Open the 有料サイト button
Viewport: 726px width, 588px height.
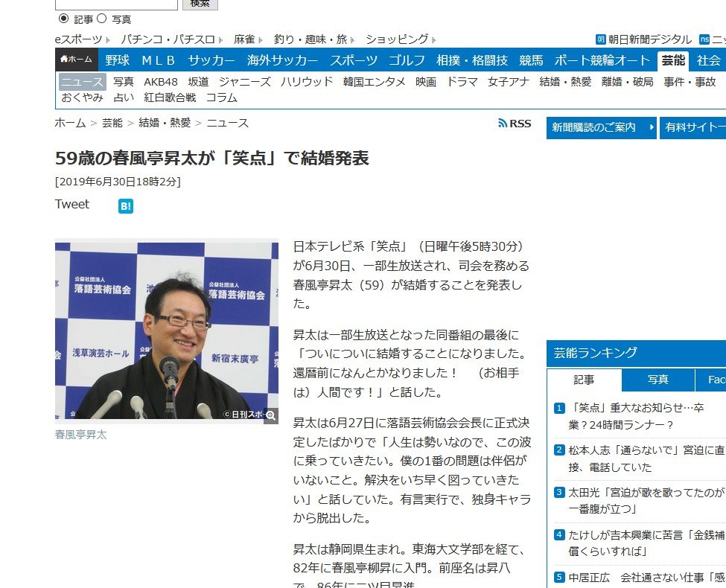pyautogui.click(x=692, y=127)
